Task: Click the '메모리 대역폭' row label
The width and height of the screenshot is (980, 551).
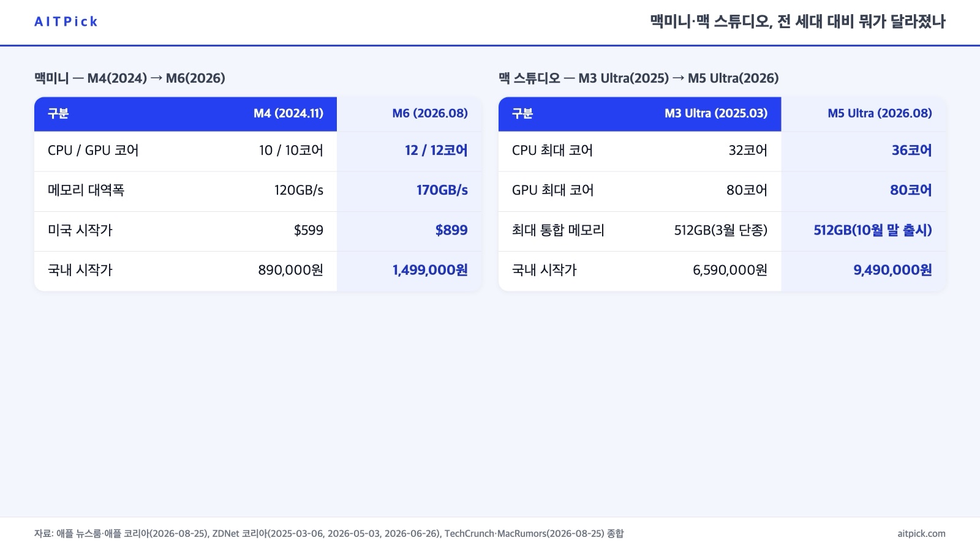Action: pos(86,190)
